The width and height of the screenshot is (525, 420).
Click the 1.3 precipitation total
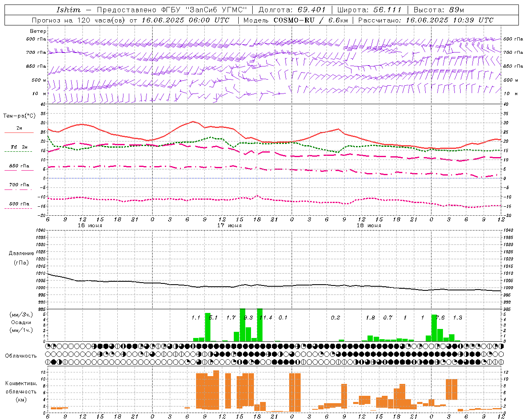(457, 317)
